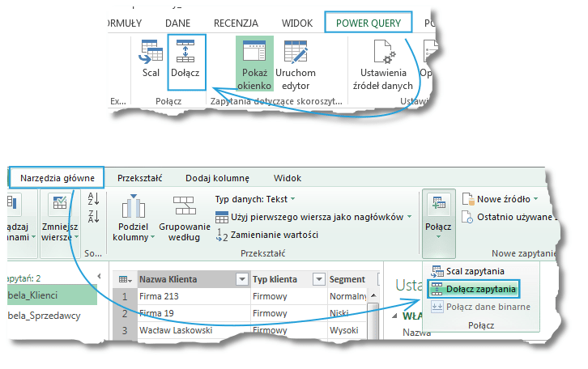Screen dimensions: 588x369
Task: Click the Grupowanie według icon
Action: coord(184,218)
